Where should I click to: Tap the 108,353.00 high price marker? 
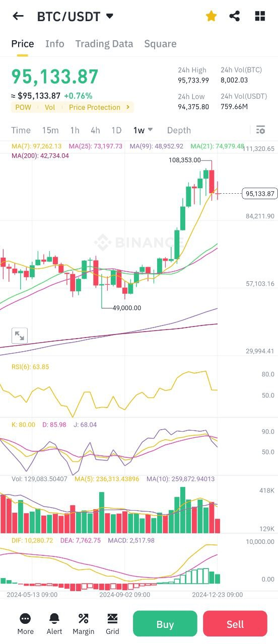pos(185,160)
